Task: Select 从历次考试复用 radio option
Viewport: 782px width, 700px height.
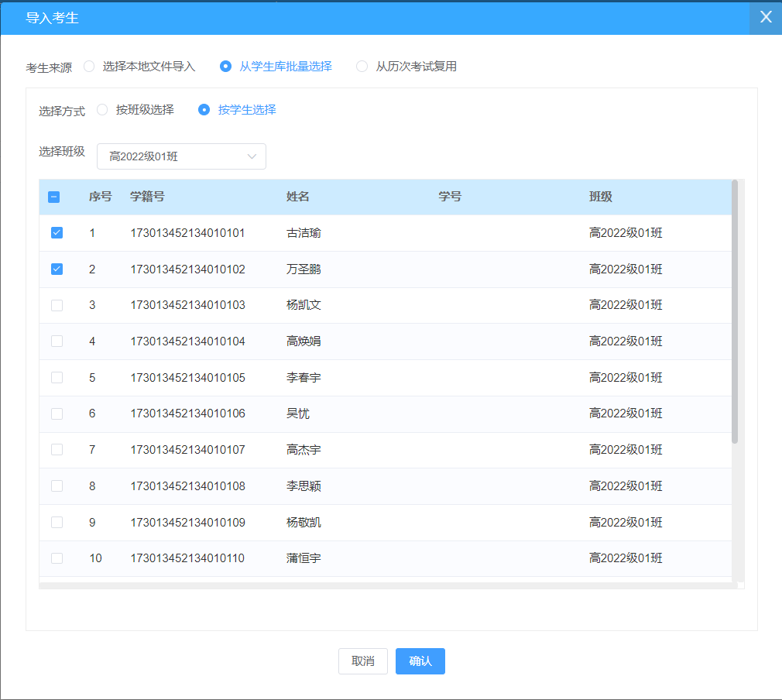Action: [x=362, y=67]
